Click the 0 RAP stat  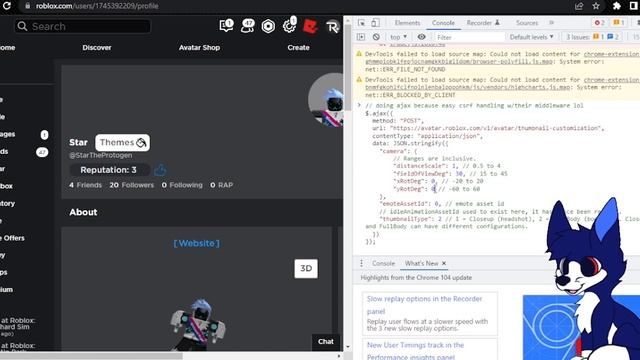coord(221,185)
